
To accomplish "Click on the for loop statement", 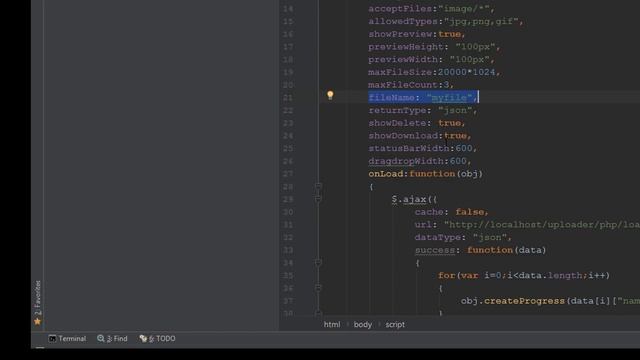I will (524, 276).
